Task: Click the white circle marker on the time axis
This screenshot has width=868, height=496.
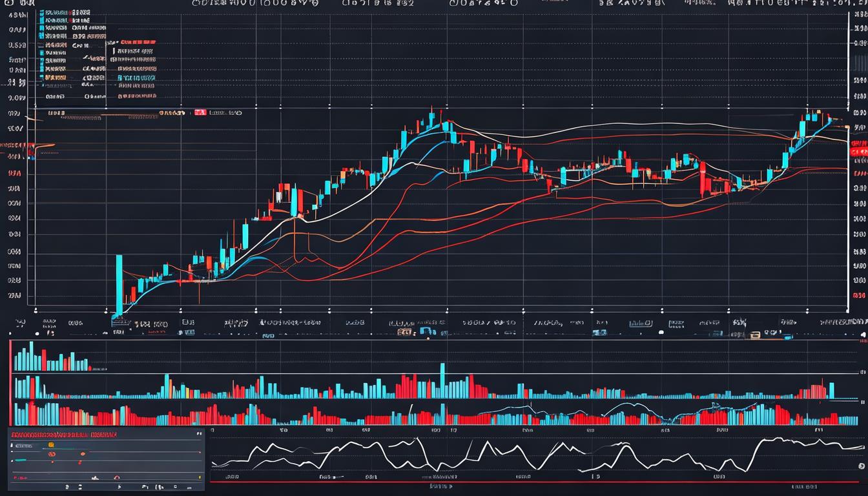Action: (661, 331)
